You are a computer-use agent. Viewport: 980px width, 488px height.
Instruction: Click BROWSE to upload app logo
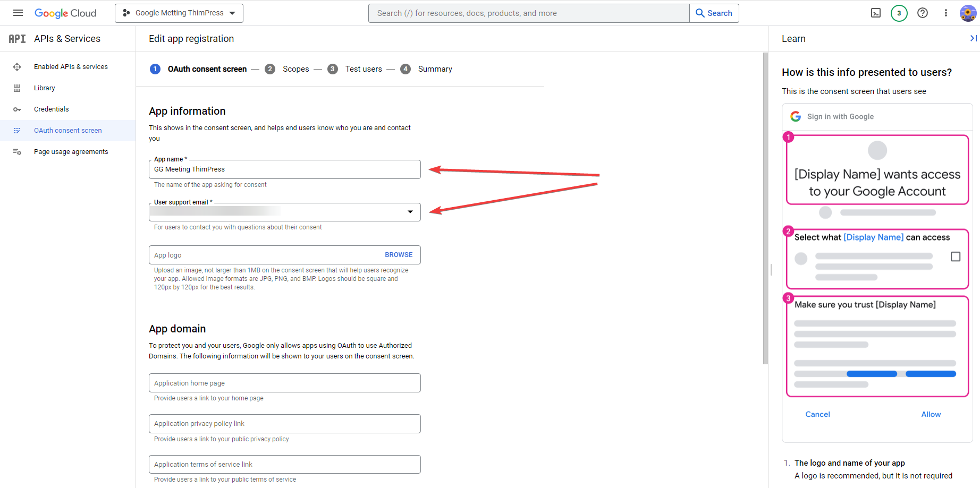pos(398,255)
